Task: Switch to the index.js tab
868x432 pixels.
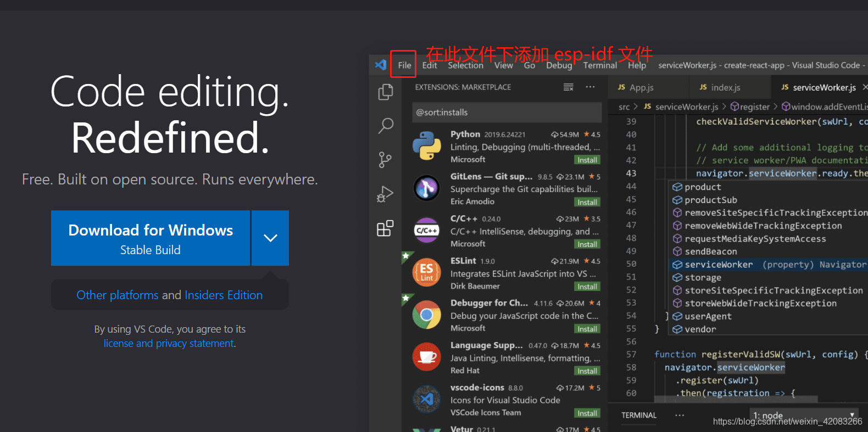Action: click(730, 87)
